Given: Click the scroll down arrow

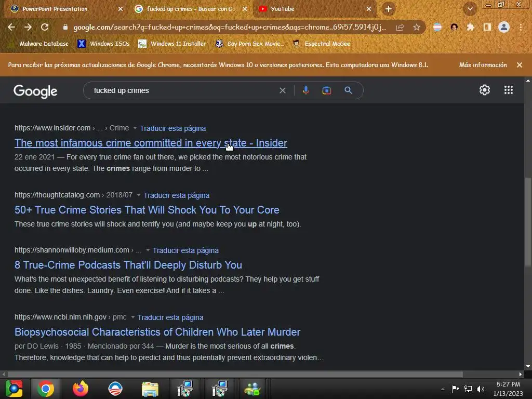Looking at the screenshot, I should [x=528, y=366].
